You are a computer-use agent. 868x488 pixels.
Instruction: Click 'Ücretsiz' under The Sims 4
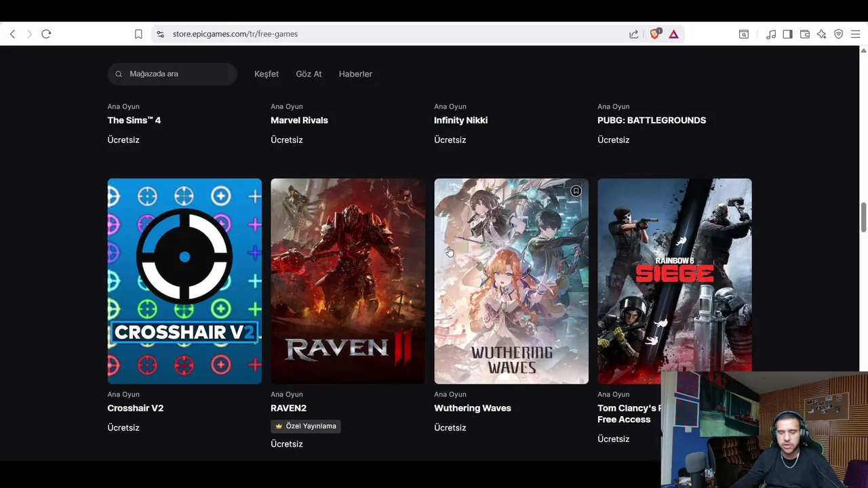[x=123, y=140]
